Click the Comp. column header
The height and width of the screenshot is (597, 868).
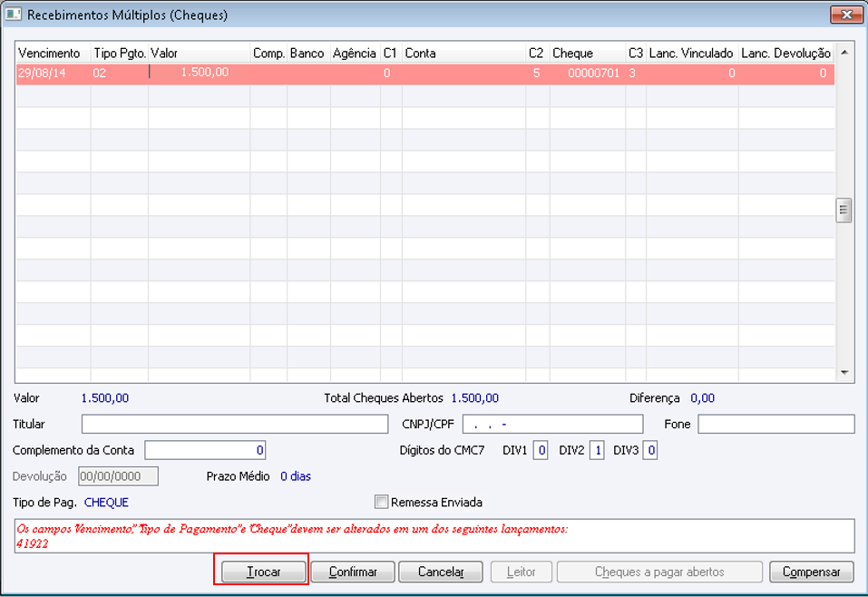(x=269, y=54)
